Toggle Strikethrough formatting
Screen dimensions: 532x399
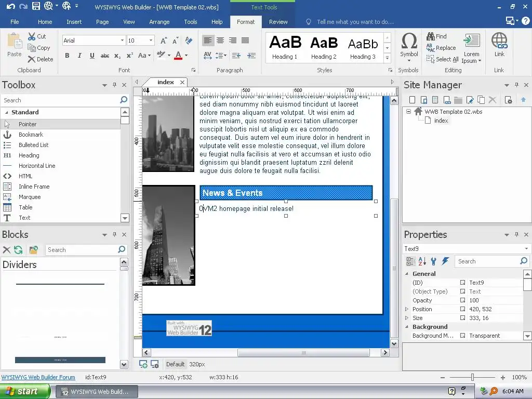tap(105, 55)
